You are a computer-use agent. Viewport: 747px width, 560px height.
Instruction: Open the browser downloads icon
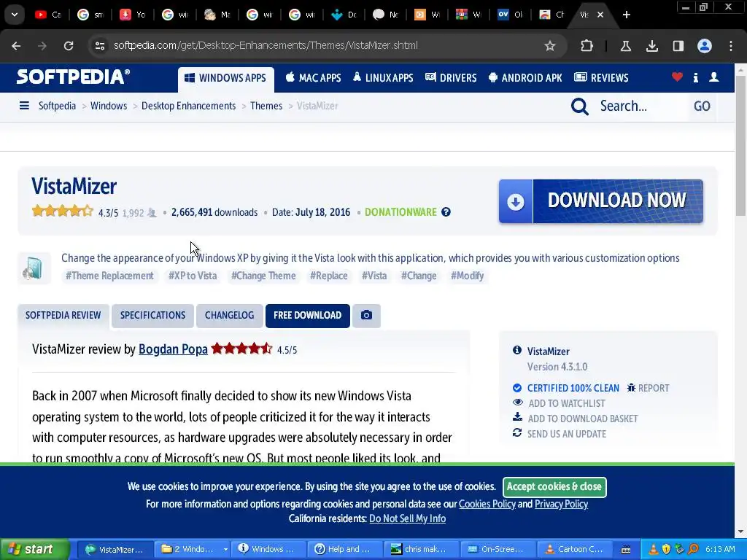[x=651, y=46]
